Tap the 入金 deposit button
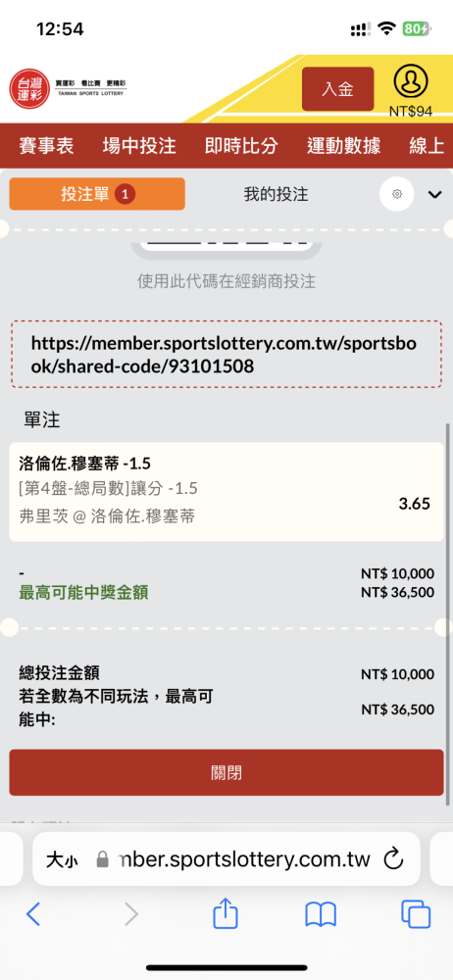 338,89
